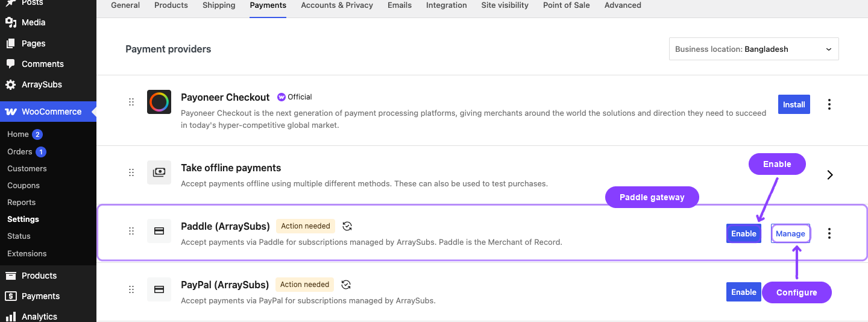Click the WooCommerce logo icon

click(x=11, y=112)
